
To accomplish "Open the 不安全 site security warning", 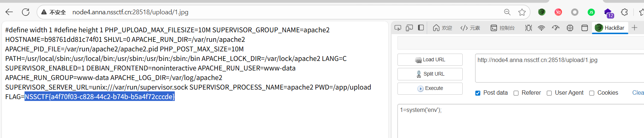I will point(53,12).
